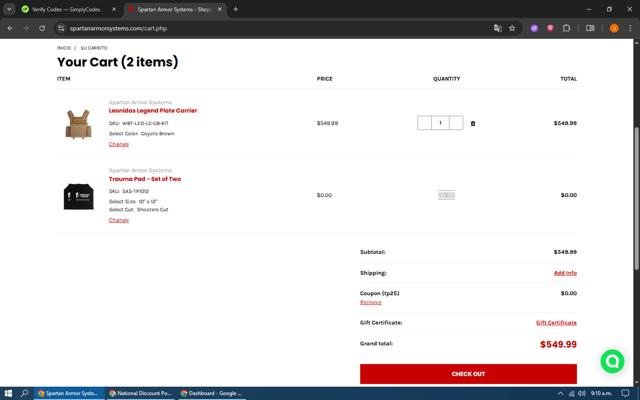Select the Spartan Armor Systems browser tab

coord(173,9)
